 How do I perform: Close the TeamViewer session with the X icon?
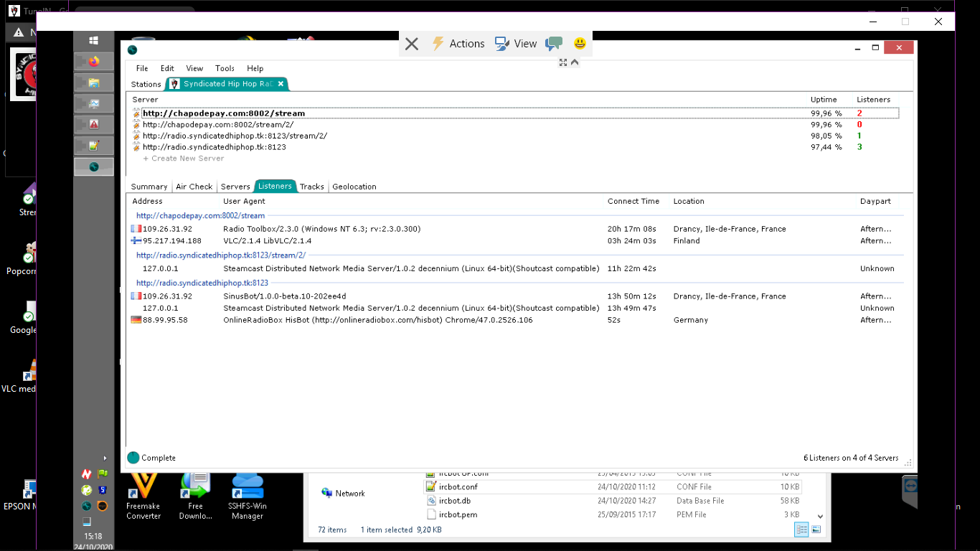(412, 44)
